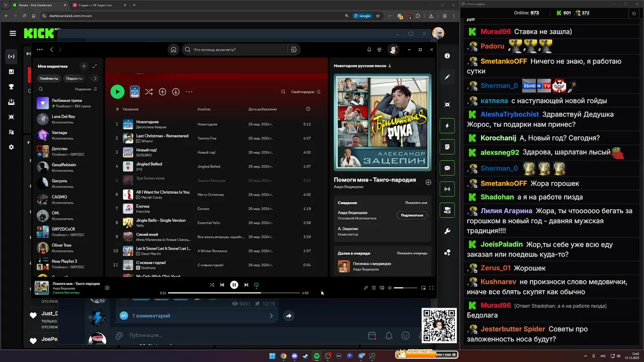
Task: Search in playlist using the magnifier icon
Action: [283, 92]
